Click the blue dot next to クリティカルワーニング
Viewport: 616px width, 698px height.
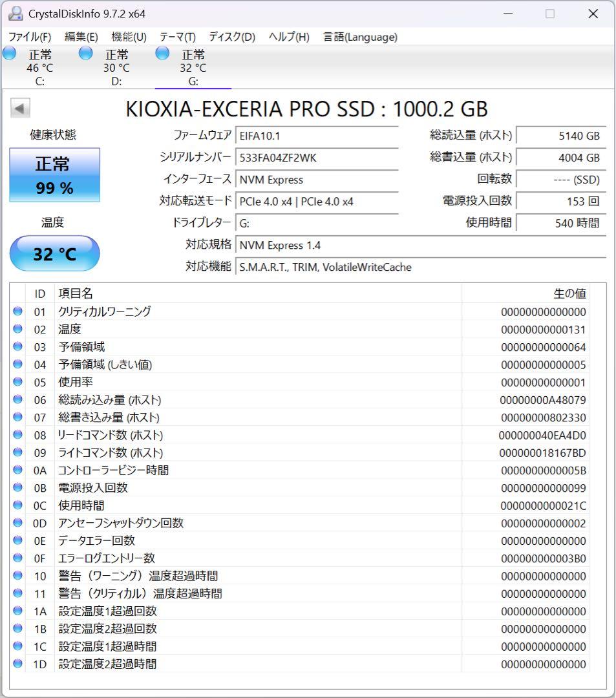tap(17, 312)
